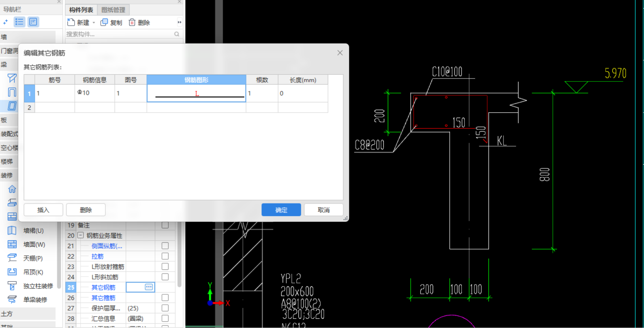Select the 墙面(W) brick icon
The width and height of the screenshot is (644, 328).
tap(12, 244)
